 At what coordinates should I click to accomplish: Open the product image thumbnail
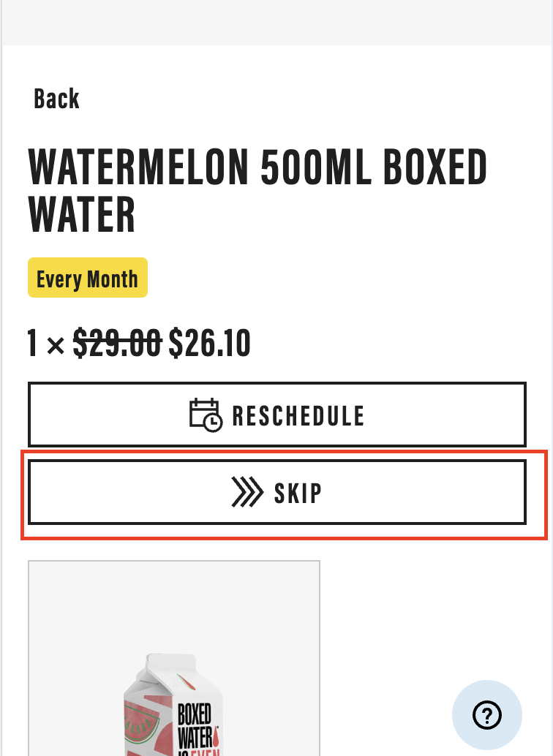pyautogui.click(x=173, y=658)
